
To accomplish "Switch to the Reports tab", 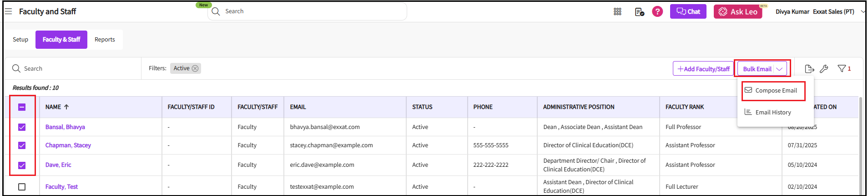I will click(105, 40).
